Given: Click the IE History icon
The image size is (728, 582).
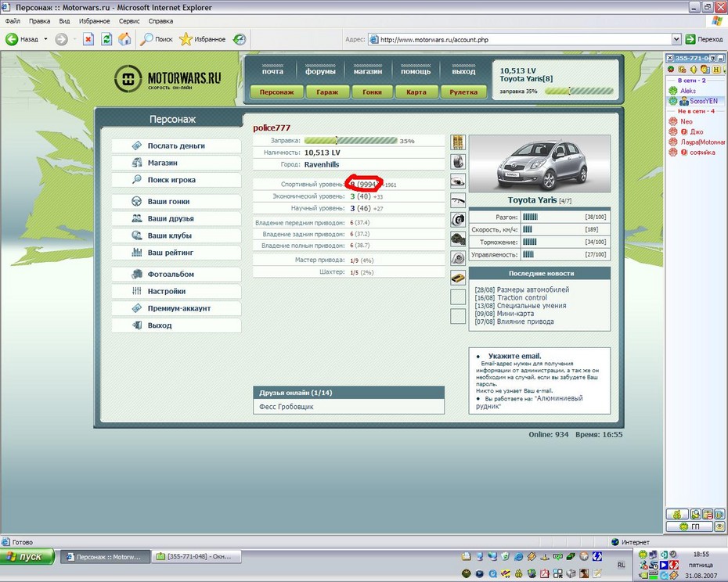Looking at the screenshot, I should pyautogui.click(x=240, y=39).
